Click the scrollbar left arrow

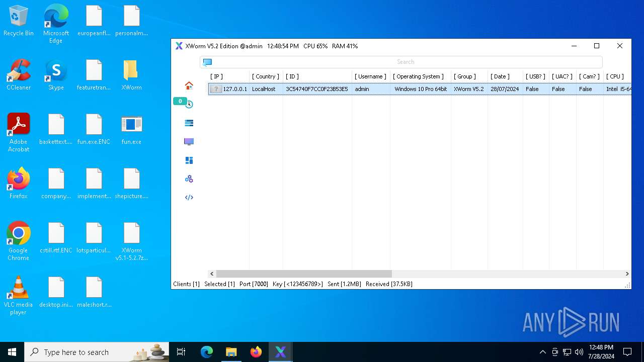212,274
